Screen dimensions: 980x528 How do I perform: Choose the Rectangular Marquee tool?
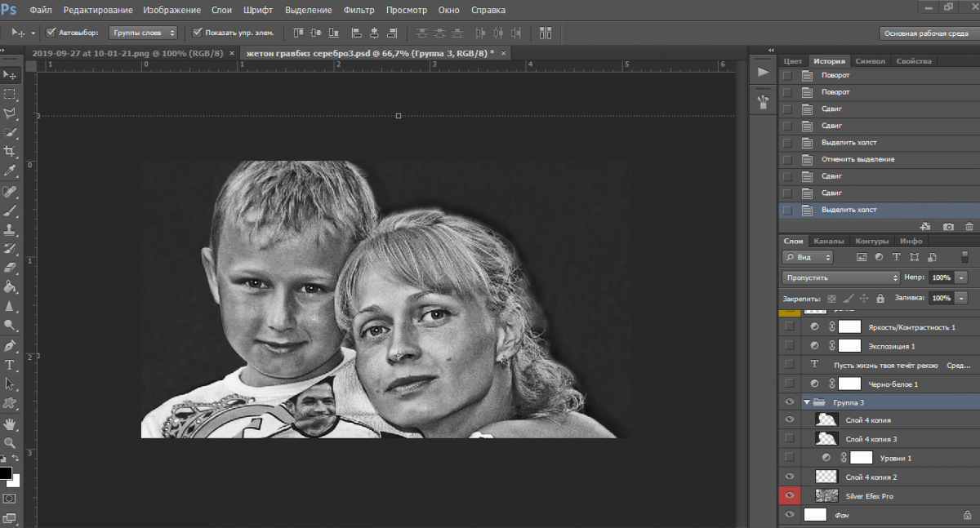click(10, 94)
